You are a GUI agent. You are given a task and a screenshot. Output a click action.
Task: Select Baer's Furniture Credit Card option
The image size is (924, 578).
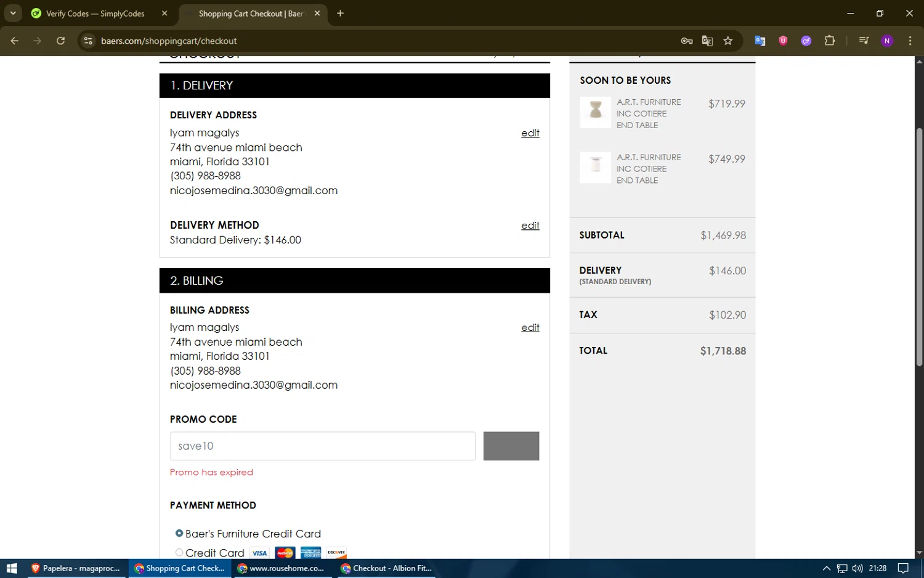(x=179, y=533)
